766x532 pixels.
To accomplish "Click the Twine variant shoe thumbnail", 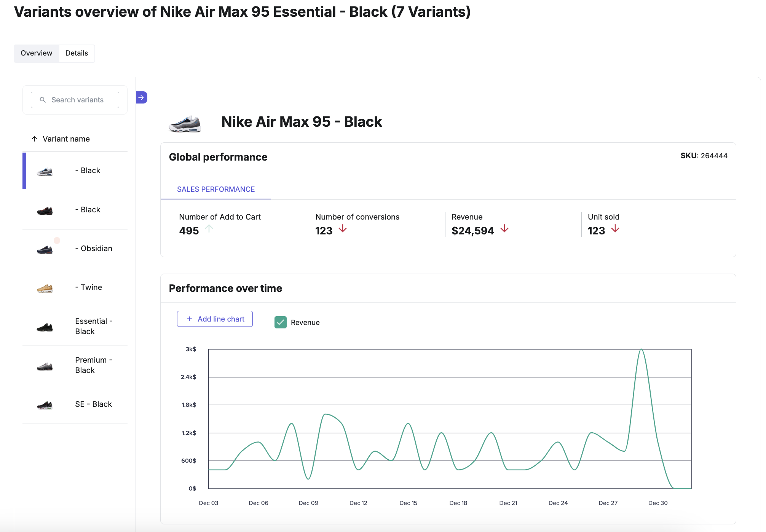I will tap(45, 288).
